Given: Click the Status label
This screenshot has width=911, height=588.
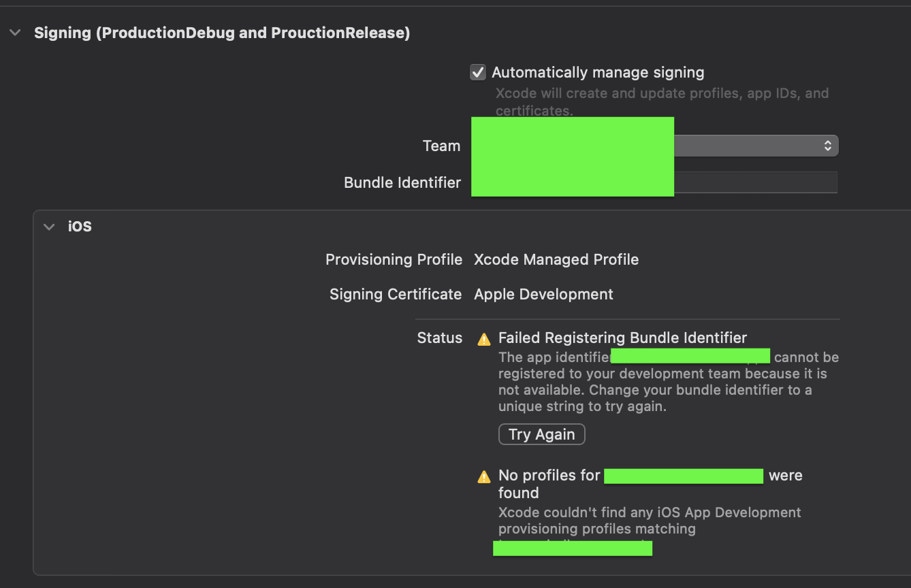Looking at the screenshot, I should click(439, 338).
